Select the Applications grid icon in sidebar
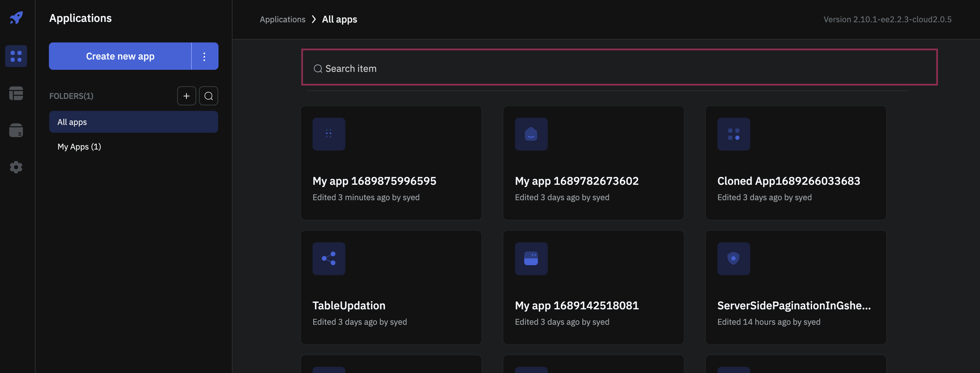This screenshot has width=980, height=373. click(x=16, y=56)
